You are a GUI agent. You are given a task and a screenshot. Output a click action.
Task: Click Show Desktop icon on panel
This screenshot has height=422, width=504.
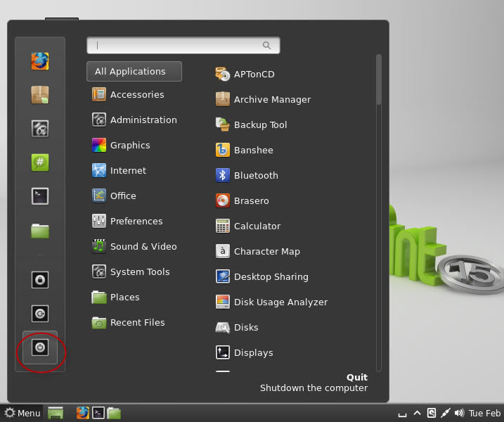coord(56,413)
